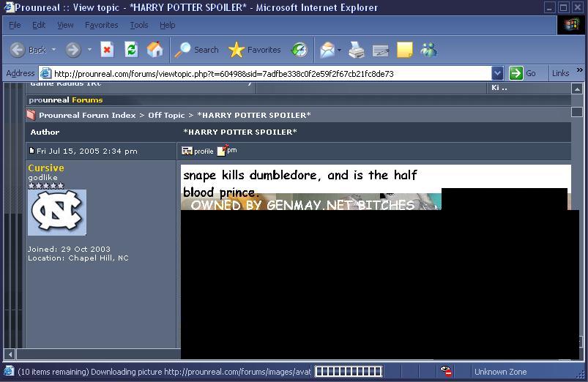Click the Links toolbar label

click(560, 73)
